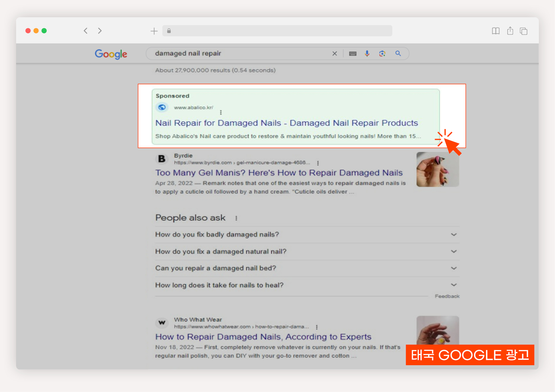Image resolution: width=555 pixels, height=392 pixels.
Task: Start voice search with microphone icon
Action: [x=367, y=54]
